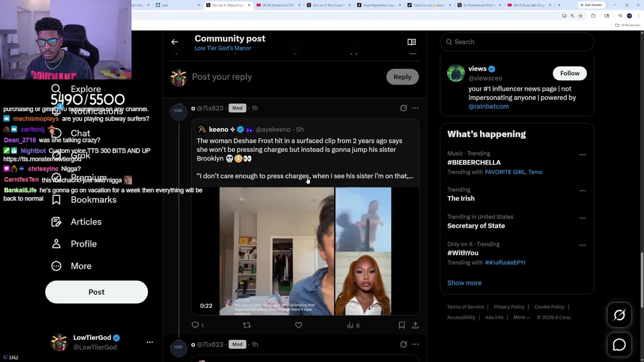The image size is (644, 362).
Task: Open Tems trending link
Action: 535,172
